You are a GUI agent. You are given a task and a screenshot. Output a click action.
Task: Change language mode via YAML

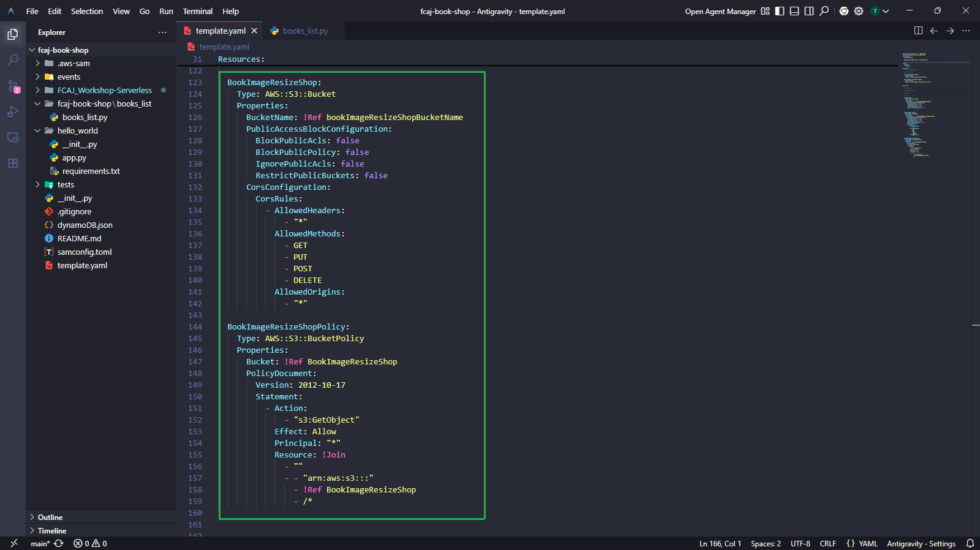869,543
